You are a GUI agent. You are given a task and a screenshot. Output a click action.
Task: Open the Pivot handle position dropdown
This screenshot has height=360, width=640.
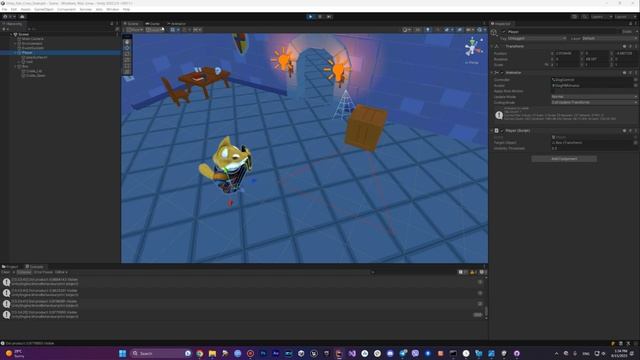point(135,29)
